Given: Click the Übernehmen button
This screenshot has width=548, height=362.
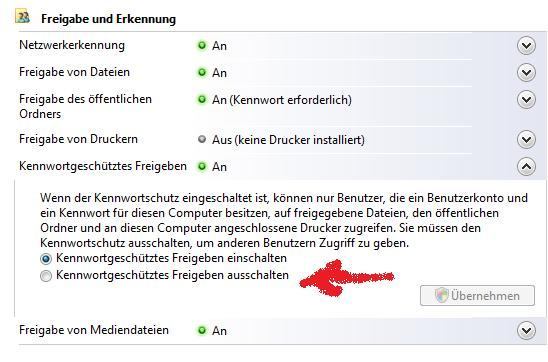Looking at the screenshot, I should tap(477, 295).
